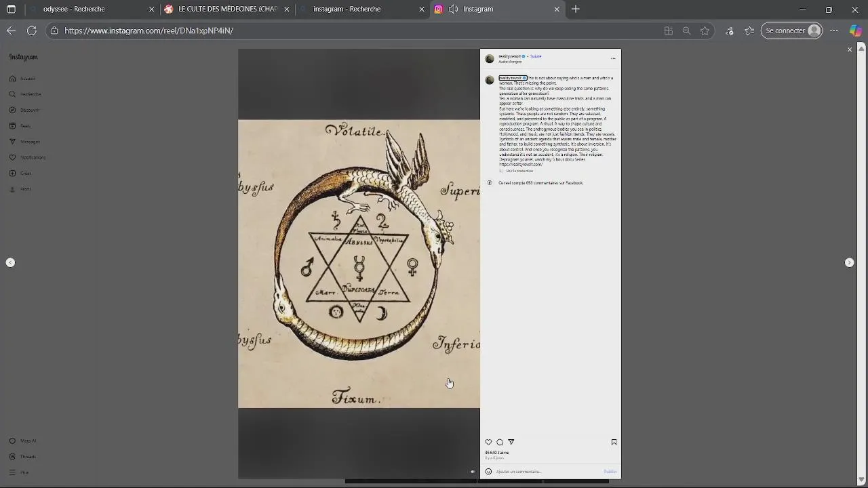This screenshot has width=868, height=488.
Task: Close the reel viewer overlay
Action: 849,49
